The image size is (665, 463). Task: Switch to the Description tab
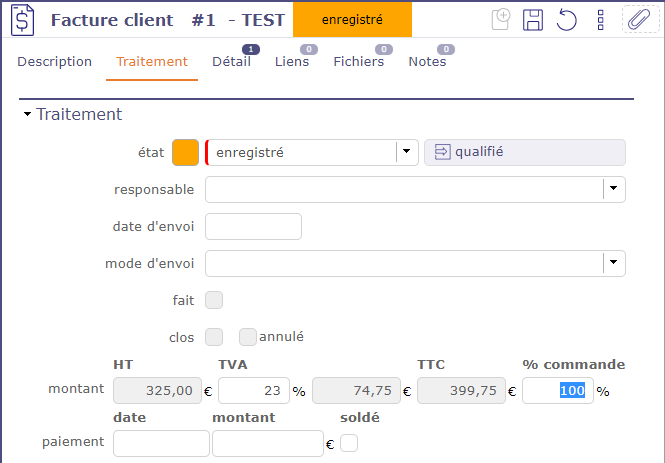point(55,62)
